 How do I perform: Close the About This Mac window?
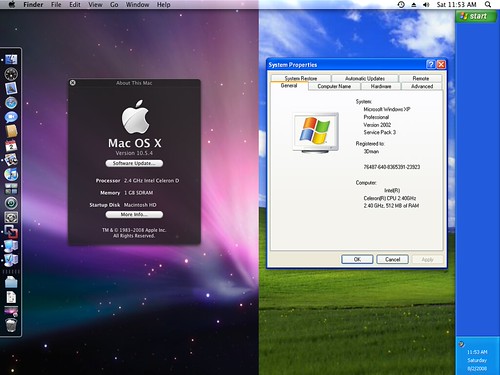tap(72, 83)
